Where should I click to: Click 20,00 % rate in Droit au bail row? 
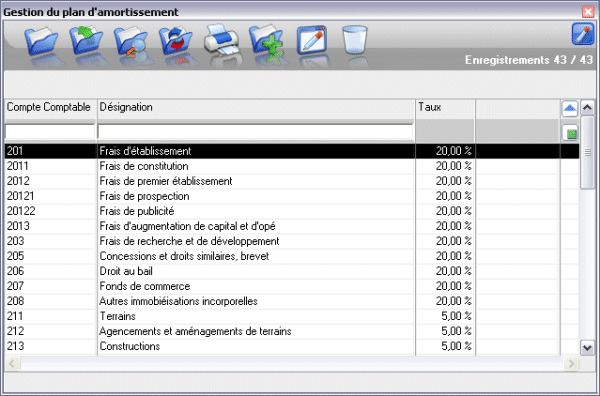coord(453,271)
